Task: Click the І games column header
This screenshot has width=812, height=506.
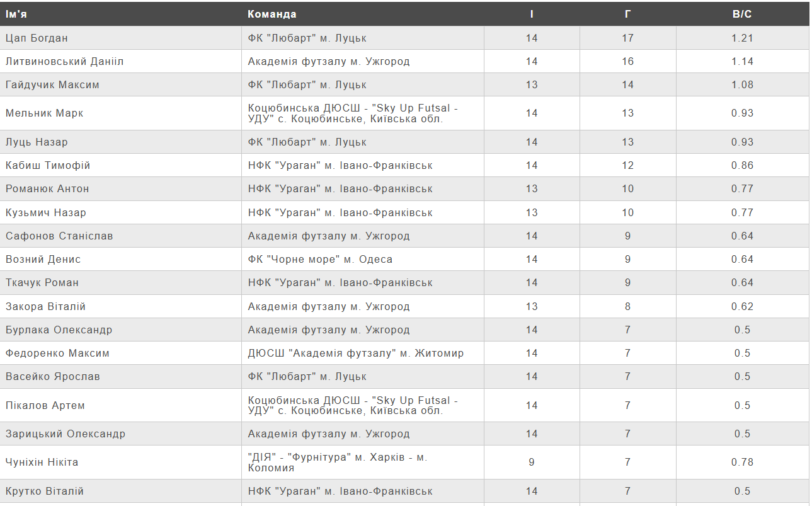Action: click(532, 14)
